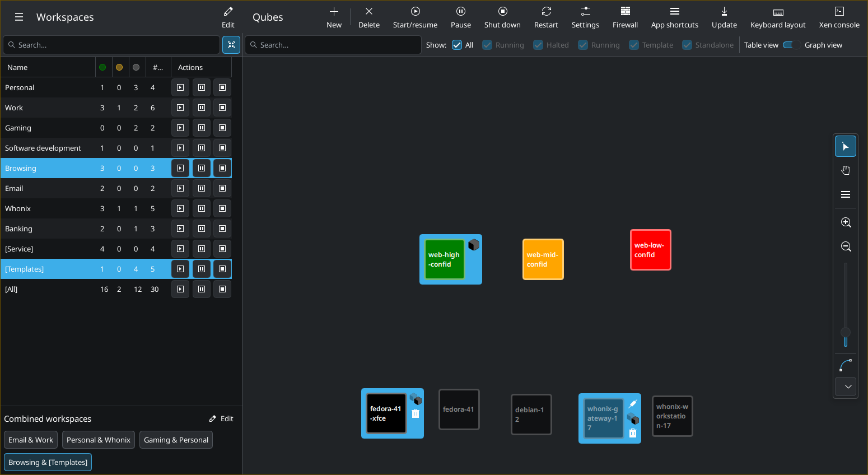Screen dimensions: 868x475
Task: Open the Email & Work combined workspace
Action: tap(30, 440)
